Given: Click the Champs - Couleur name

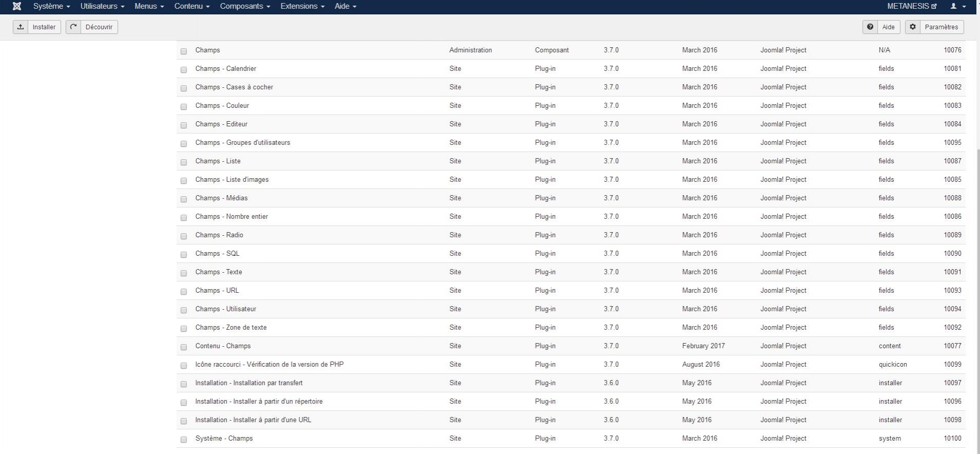Looking at the screenshot, I should pyautogui.click(x=222, y=105).
